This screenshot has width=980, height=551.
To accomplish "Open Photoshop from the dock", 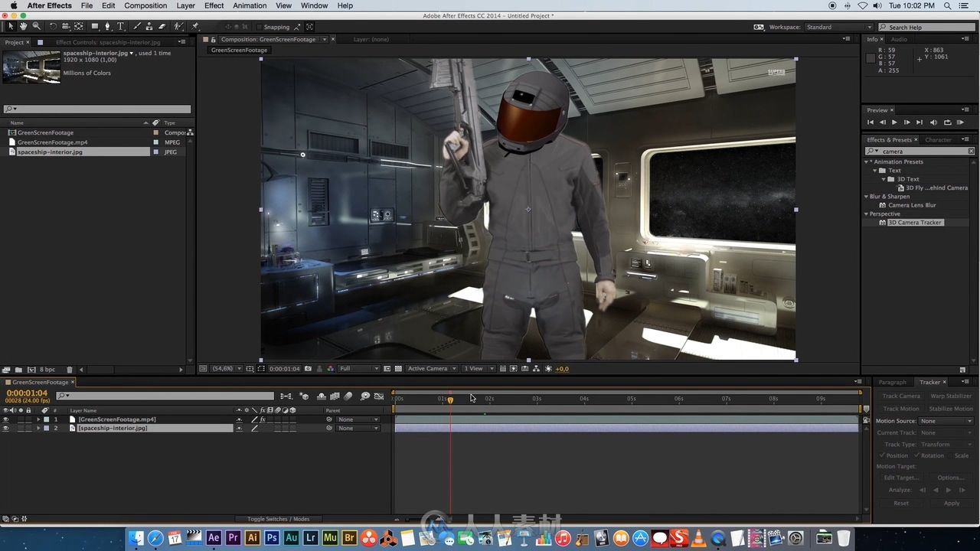I will [x=272, y=538].
